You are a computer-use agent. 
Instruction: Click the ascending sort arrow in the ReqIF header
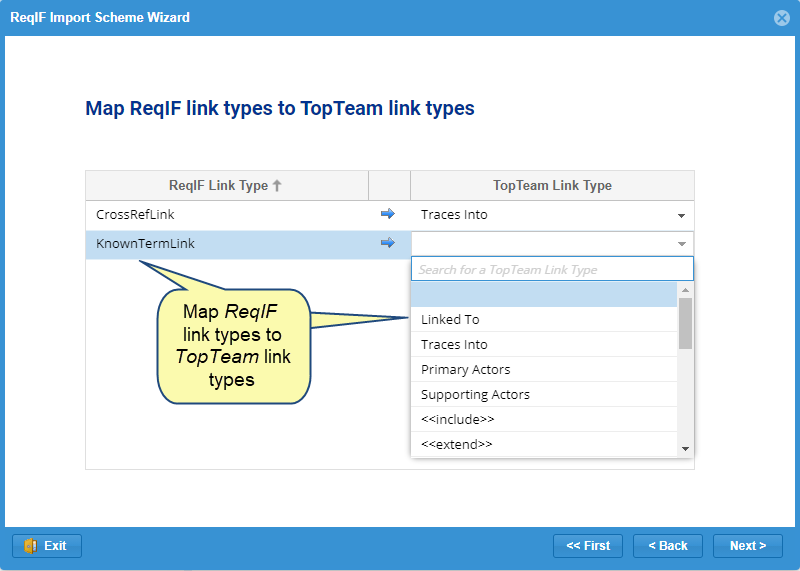[277, 185]
